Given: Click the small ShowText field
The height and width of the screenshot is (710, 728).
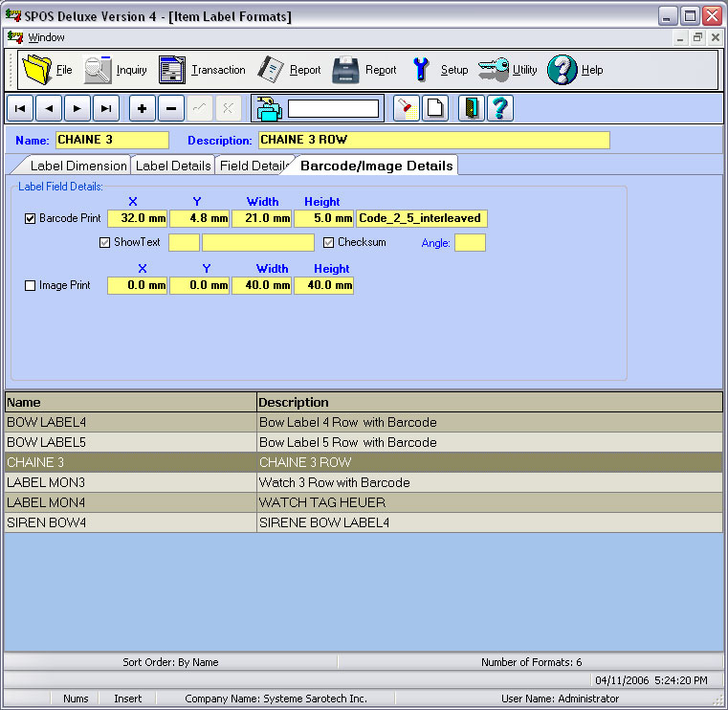Looking at the screenshot, I should pos(184,242).
